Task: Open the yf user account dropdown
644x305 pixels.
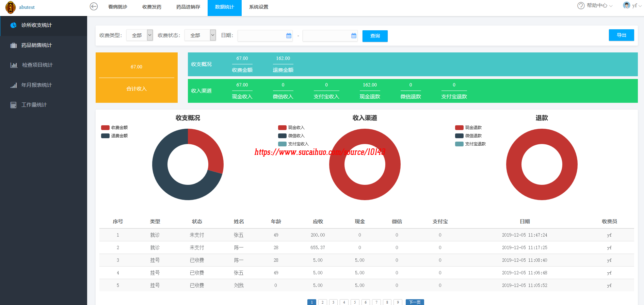Action: tap(632, 6)
